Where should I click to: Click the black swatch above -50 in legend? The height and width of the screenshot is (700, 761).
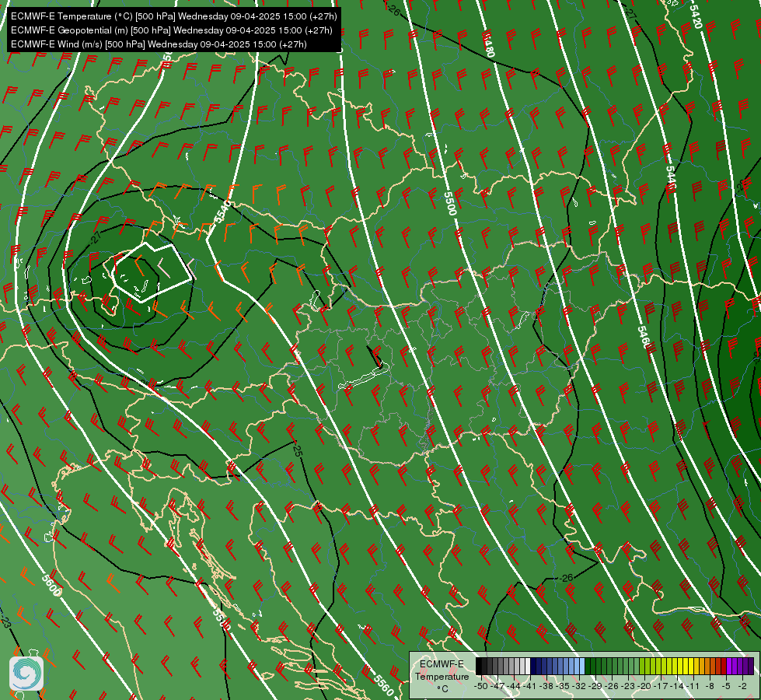pyautogui.click(x=479, y=666)
